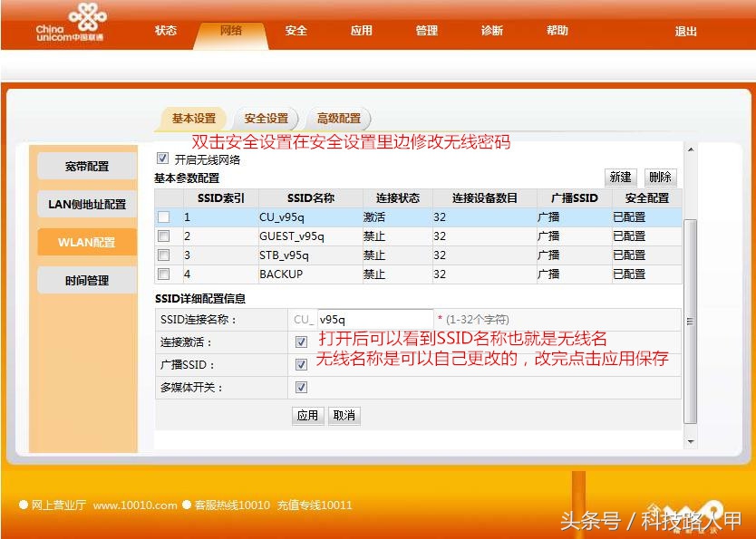Check the GUEST_v95q SSID row checkbox
The width and height of the screenshot is (756, 539).
(164, 236)
